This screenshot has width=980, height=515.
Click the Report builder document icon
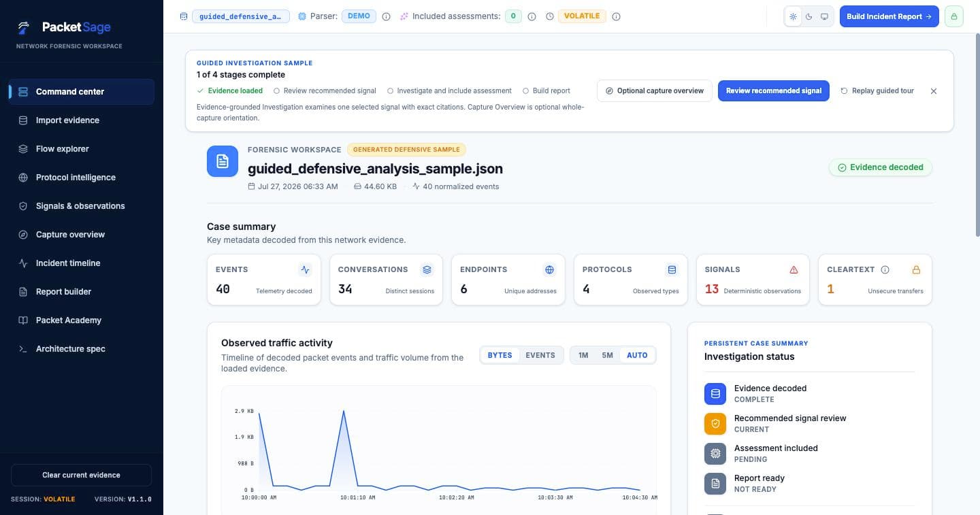[23, 292]
